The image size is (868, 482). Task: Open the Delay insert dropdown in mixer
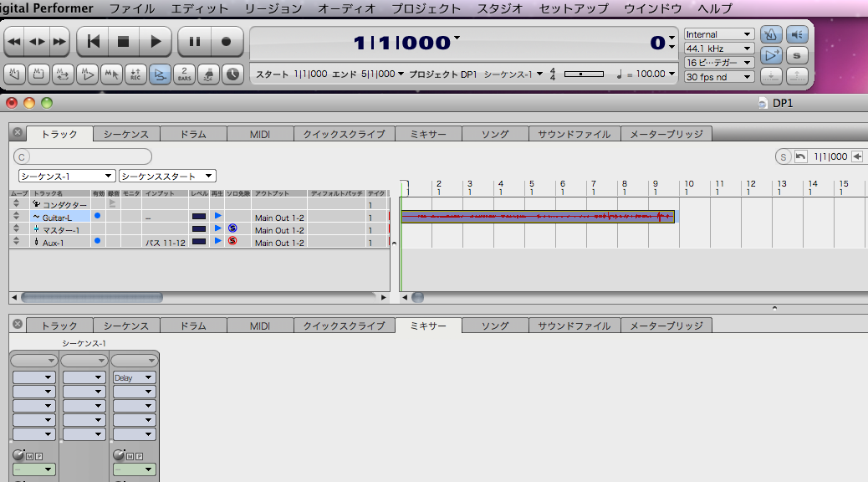coord(134,378)
